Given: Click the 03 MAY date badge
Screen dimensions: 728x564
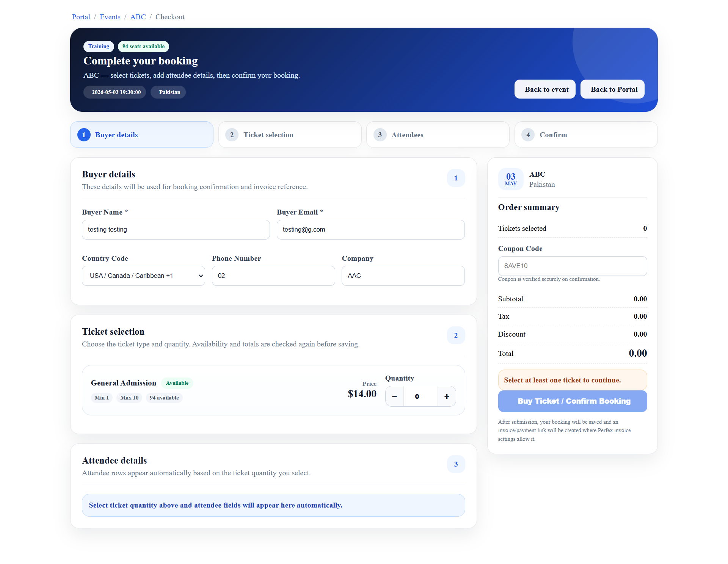Looking at the screenshot, I should click(x=510, y=179).
